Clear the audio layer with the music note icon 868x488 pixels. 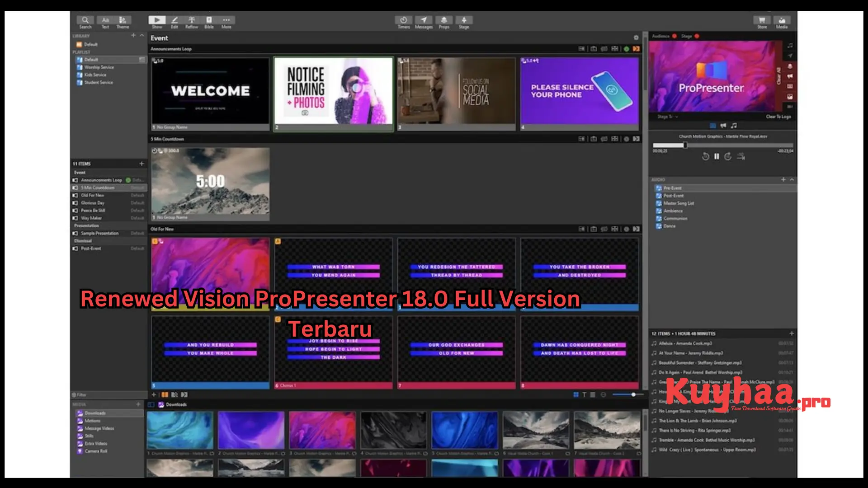click(790, 46)
